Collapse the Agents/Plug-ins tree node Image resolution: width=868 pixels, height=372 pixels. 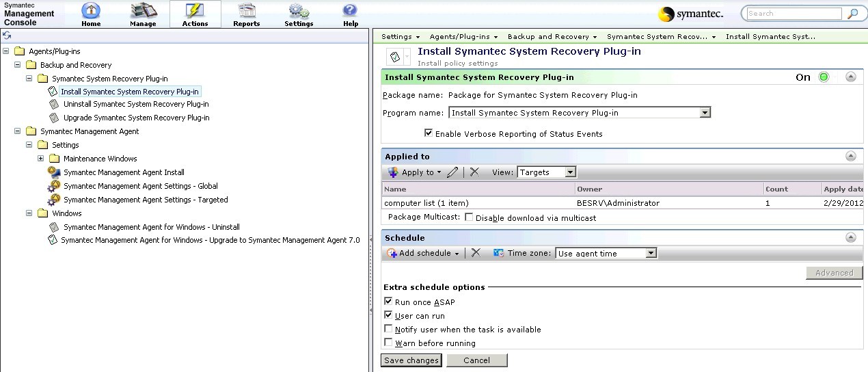[6, 51]
